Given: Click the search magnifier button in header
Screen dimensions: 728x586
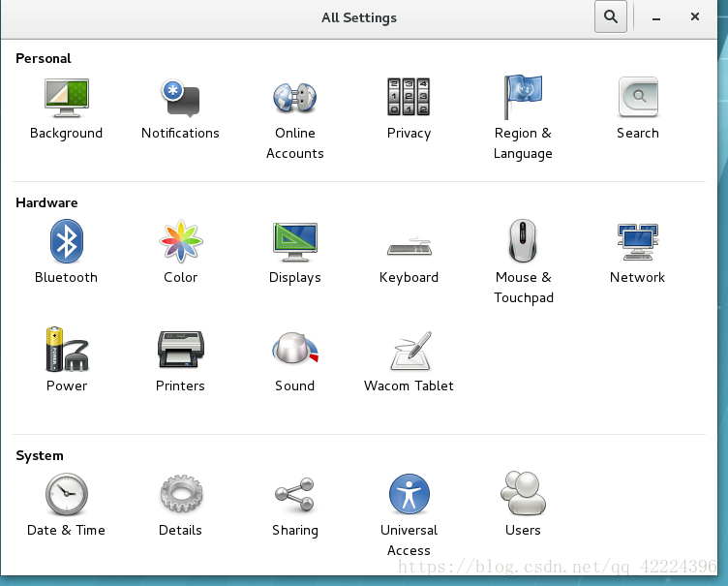Looking at the screenshot, I should pyautogui.click(x=611, y=16).
